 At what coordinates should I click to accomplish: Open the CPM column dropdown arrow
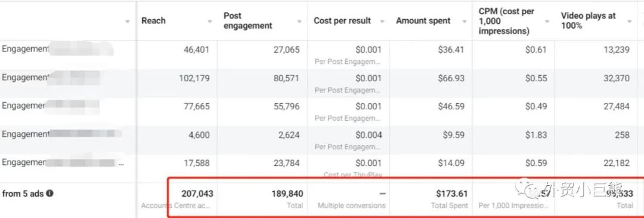(547, 22)
